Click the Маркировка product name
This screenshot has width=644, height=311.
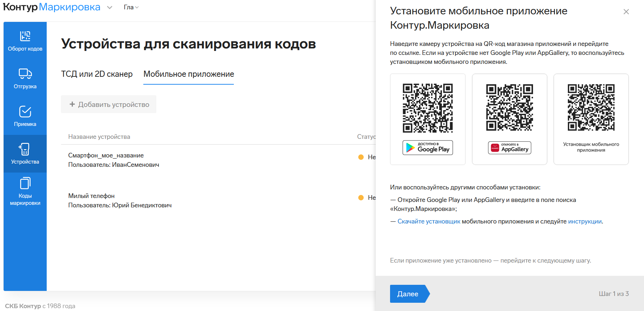pos(70,7)
